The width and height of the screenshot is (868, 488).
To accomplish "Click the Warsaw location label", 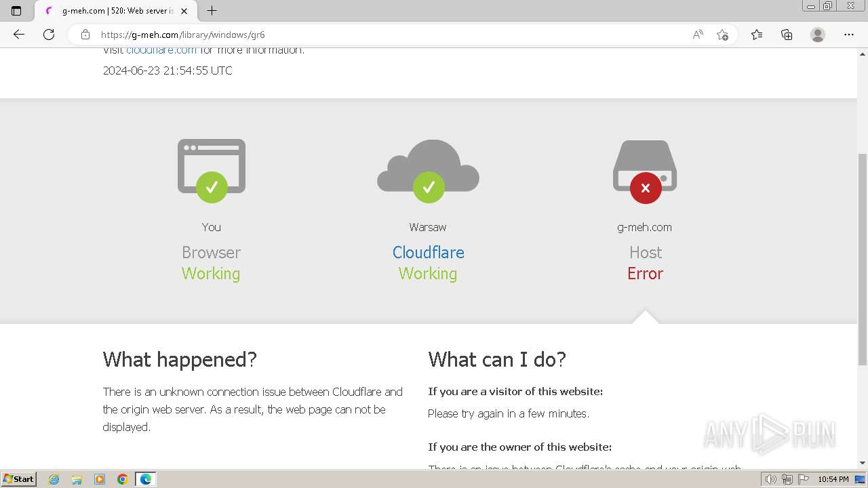I will (x=428, y=227).
